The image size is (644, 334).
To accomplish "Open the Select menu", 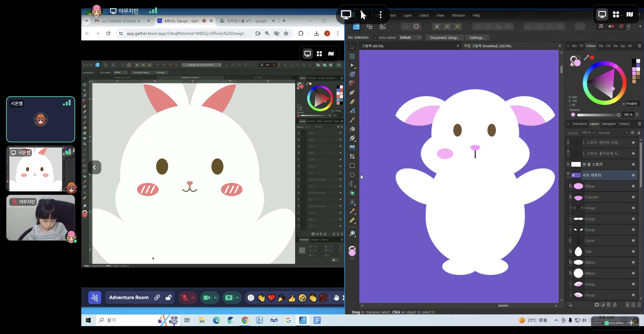I will 424,15.
